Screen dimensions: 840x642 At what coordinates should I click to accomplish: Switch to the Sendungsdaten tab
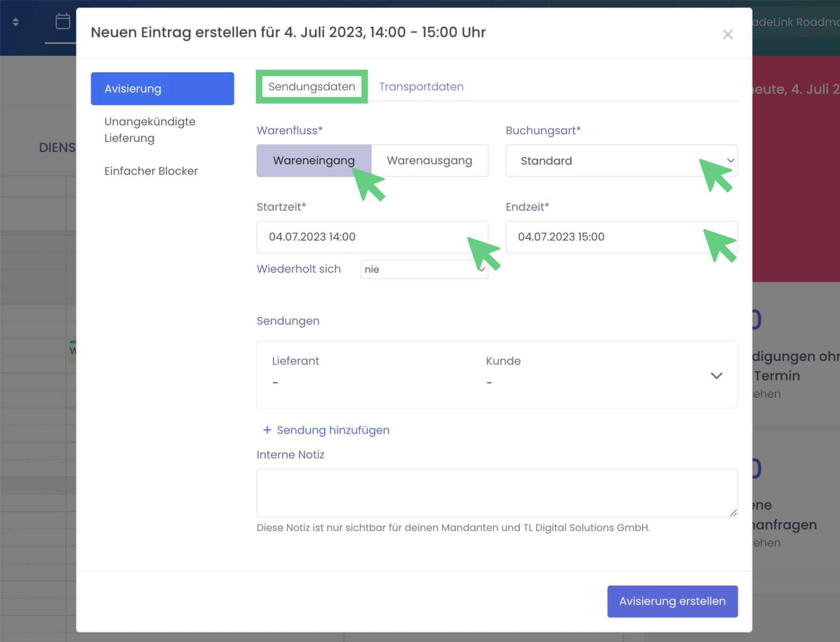(x=312, y=87)
